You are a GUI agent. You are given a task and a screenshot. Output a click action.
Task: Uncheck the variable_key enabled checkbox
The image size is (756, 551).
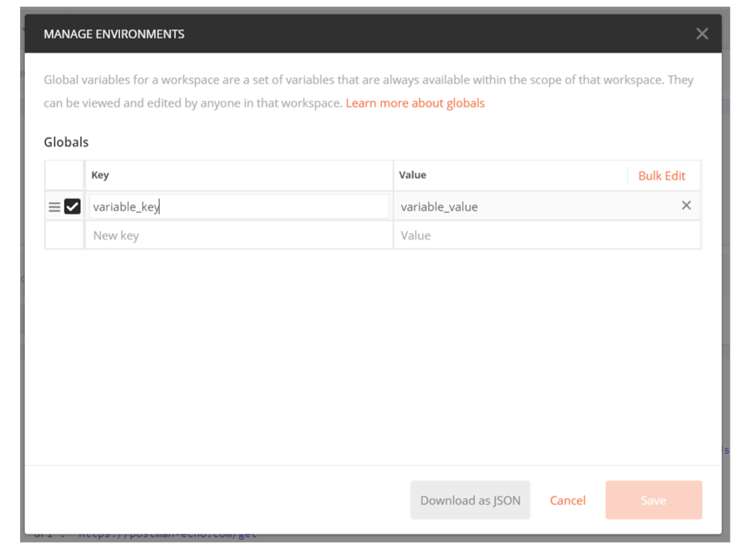click(x=72, y=206)
